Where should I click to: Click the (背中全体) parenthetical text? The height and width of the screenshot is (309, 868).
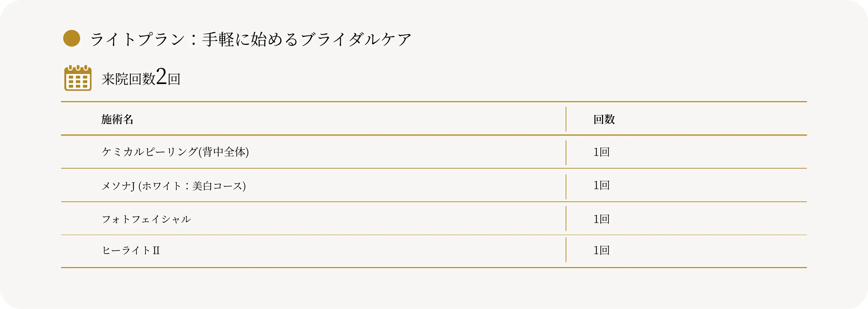click(x=224, y=152)
